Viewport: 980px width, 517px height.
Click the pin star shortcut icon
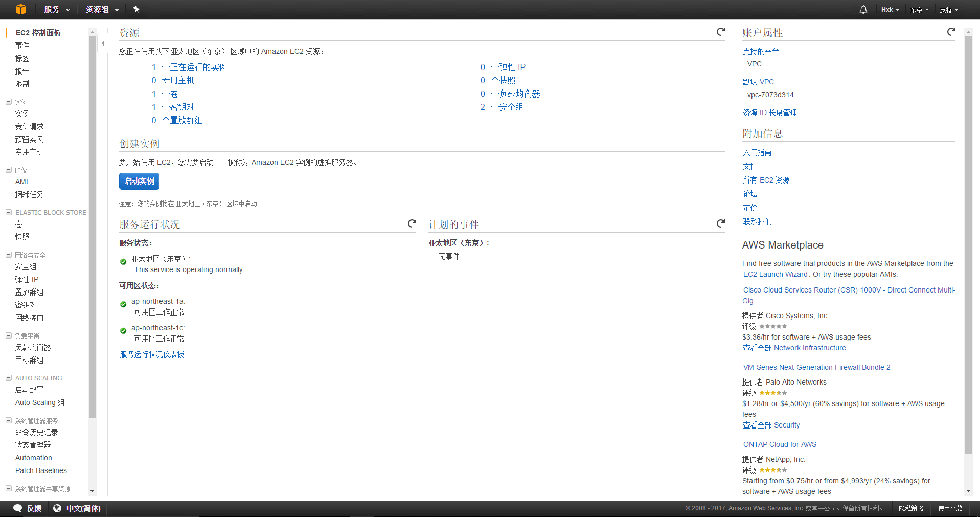[136, 9]
